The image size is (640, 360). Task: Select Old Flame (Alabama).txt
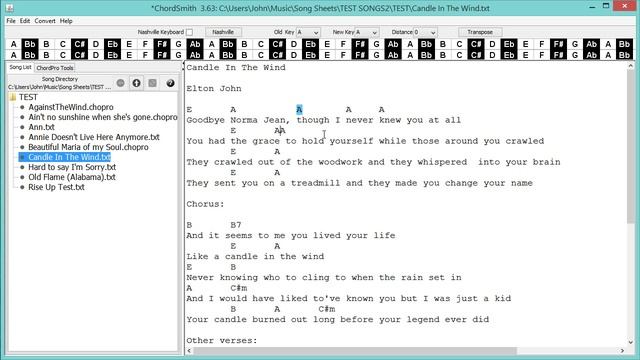(72, 177)
